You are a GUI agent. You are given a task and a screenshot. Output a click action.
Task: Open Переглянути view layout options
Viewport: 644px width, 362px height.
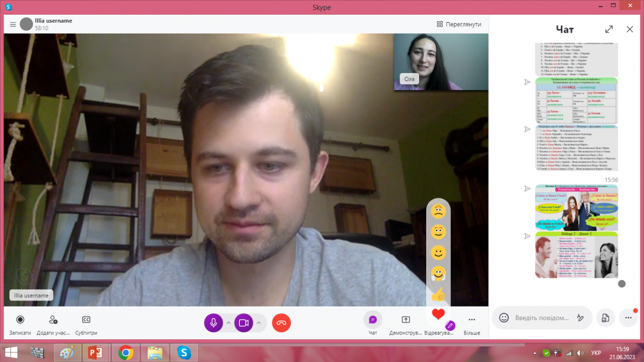click(459, 24)
